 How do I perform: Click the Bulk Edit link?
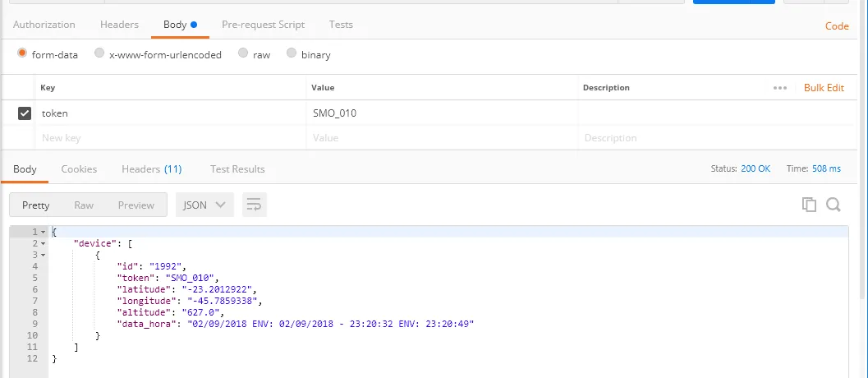(824, 88)
